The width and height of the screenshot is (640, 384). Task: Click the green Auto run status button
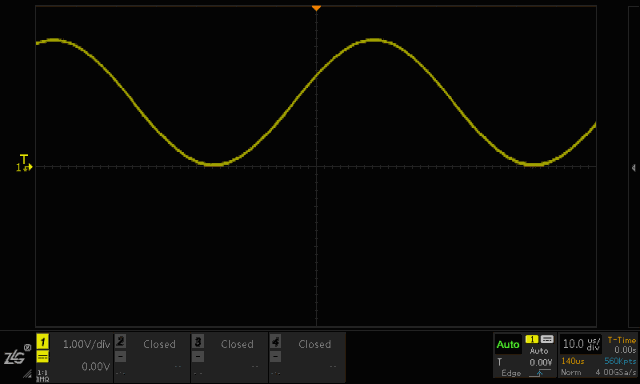(x=508, y=344)
